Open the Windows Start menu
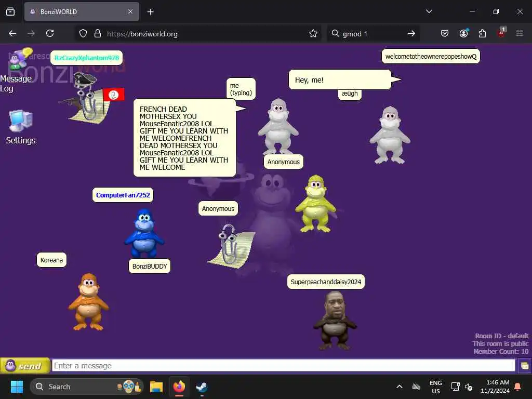The width and height of the screenshot is (532, 399). 17,387
